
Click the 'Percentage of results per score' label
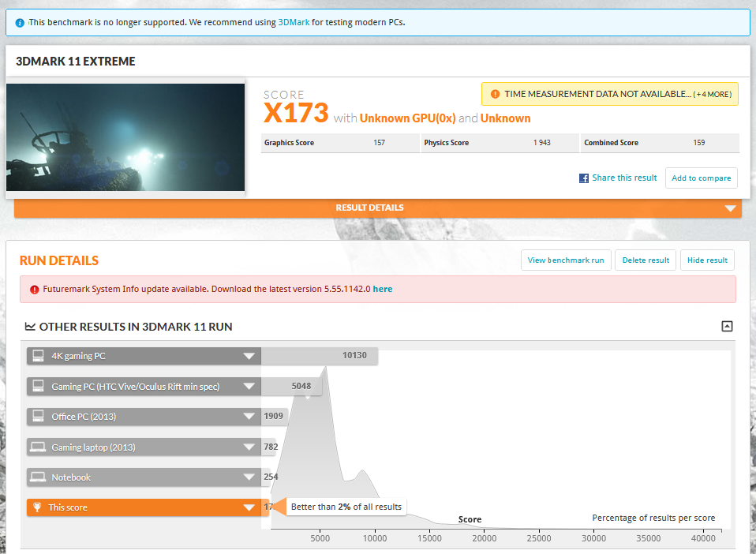(x=653, y=518)
